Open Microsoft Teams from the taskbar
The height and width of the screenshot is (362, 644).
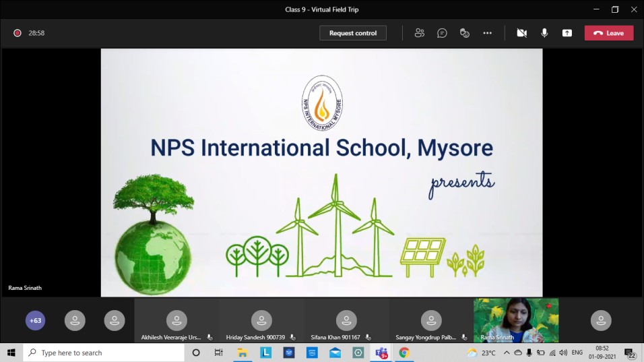click(381, 353)
